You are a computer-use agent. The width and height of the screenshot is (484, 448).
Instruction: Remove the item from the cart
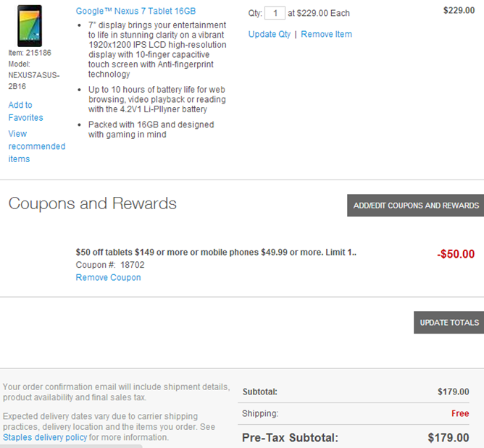point(326,34)
